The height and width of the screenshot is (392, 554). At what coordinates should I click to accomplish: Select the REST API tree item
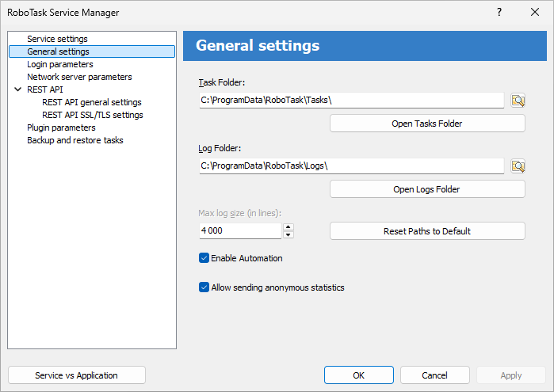[45, 89]
